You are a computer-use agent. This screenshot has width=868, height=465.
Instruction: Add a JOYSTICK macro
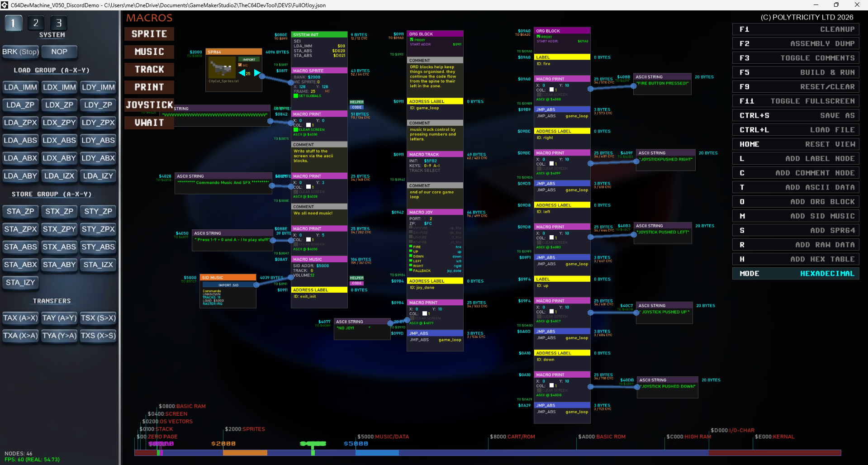coord(149,104)
